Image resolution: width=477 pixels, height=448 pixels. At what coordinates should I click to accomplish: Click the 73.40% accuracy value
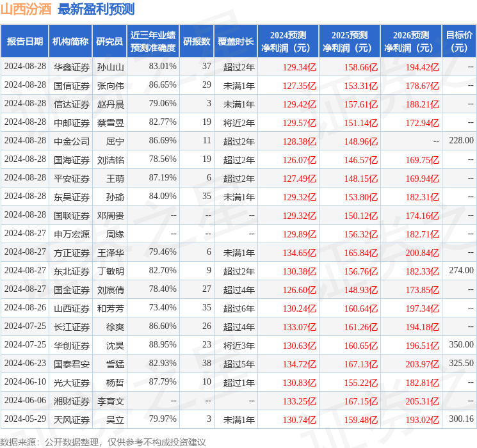pyautogui.click(x=163, y=307)
